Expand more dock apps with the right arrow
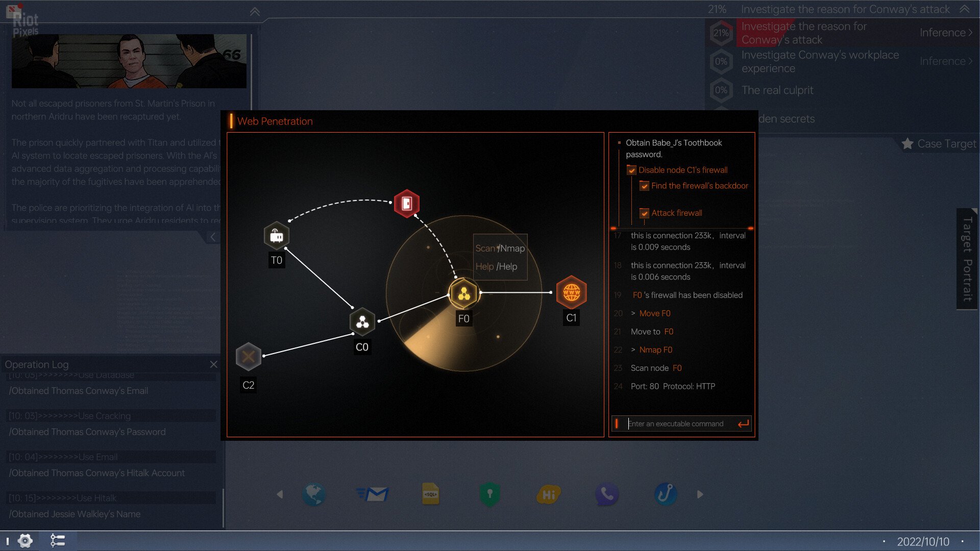This screenshot has height=551, width=980. pos(700,494)
